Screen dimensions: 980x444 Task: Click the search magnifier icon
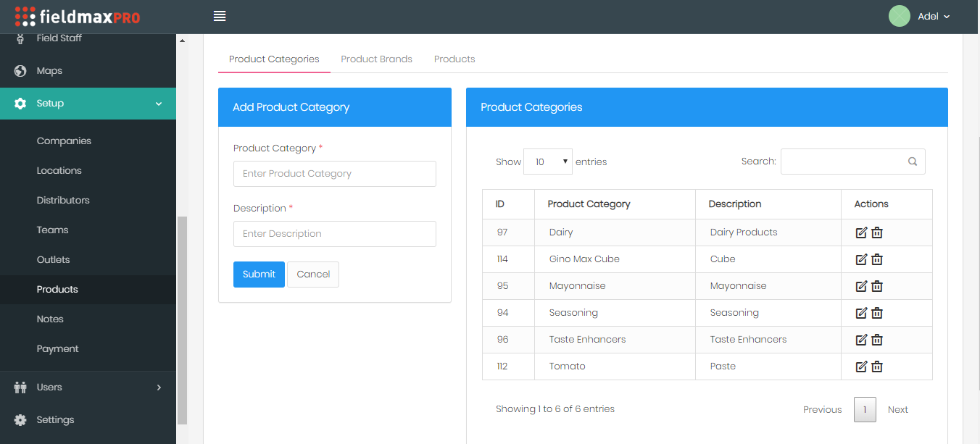click(913, 162)
